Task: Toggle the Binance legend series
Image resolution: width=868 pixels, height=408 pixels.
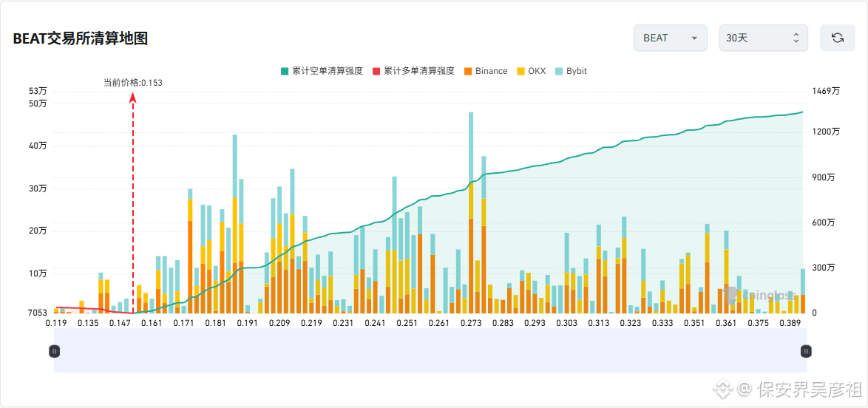Action: 486,71
